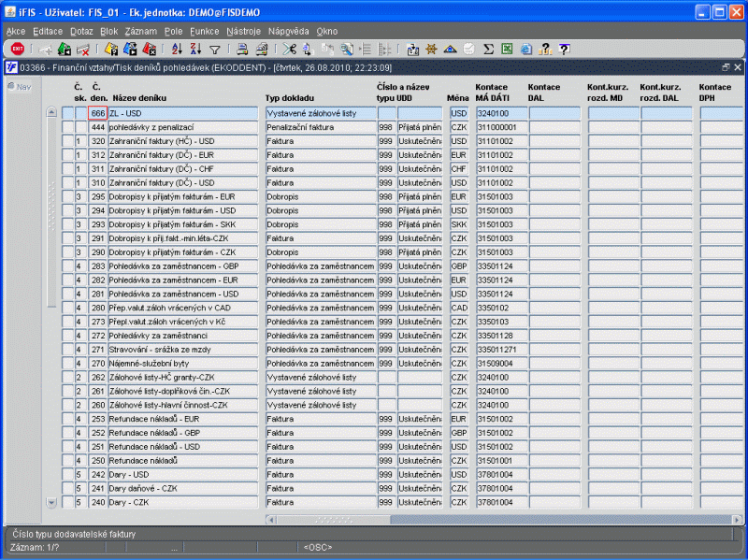Click the triangle icon beside ship wheel
This screenshot has width=748, height=560.
pos(450,50)
